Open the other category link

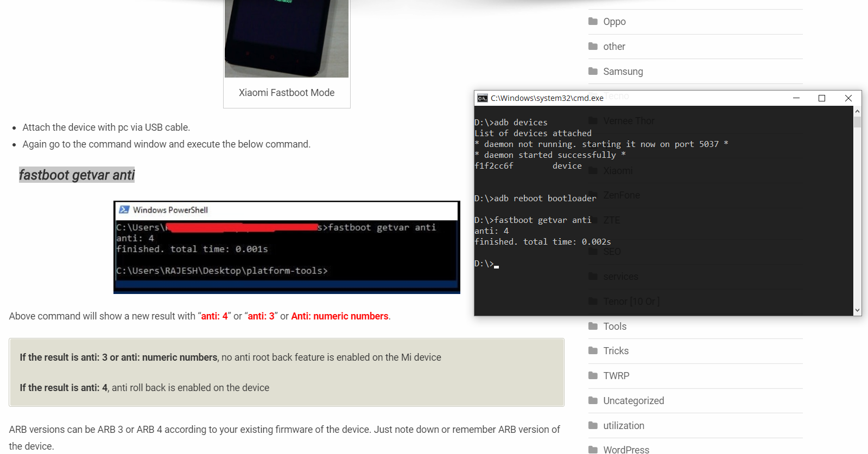[x=614, y=47]
